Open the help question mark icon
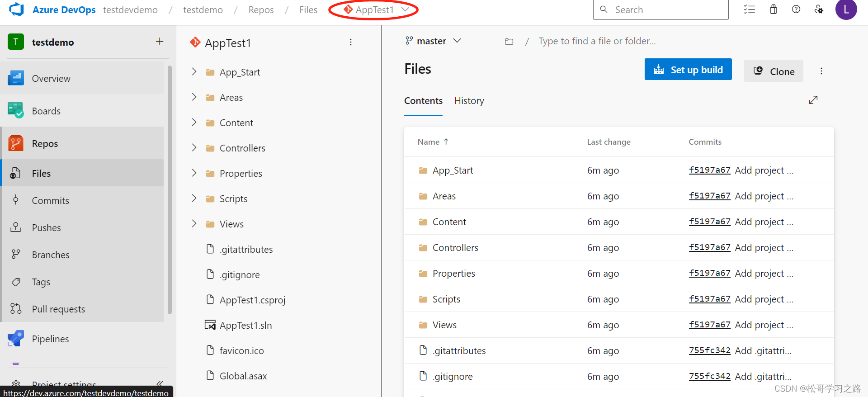The width and height of the screenshot is (868, 397). point(796,9)
